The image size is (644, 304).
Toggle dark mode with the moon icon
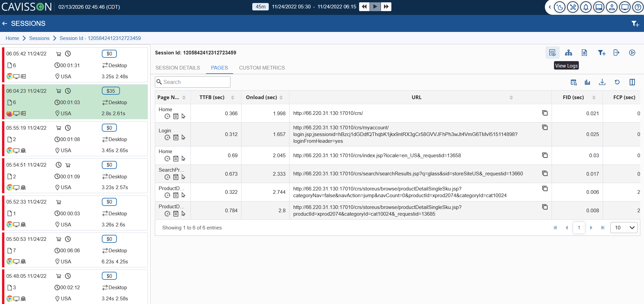(x=560, y=7)
